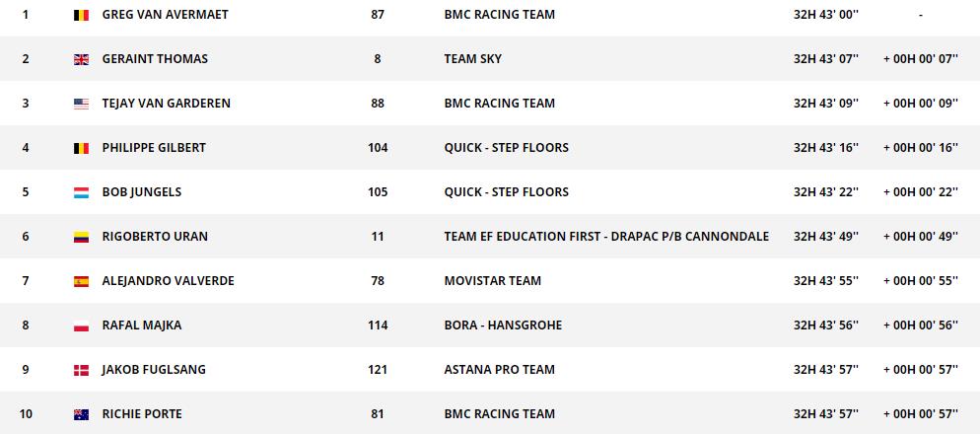Click the USA flag beside Tejay Van Garderen
Viewport: 980px width, 434px height.
point(81,104)
